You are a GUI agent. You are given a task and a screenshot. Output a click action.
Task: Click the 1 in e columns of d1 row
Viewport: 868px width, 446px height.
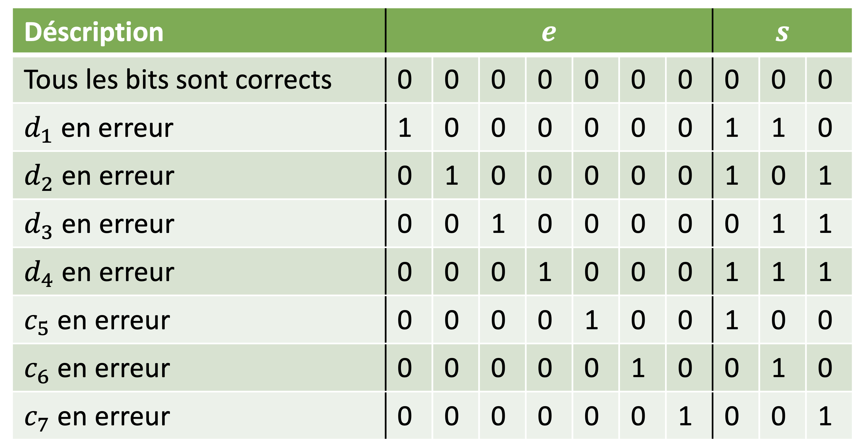point(405,128)
